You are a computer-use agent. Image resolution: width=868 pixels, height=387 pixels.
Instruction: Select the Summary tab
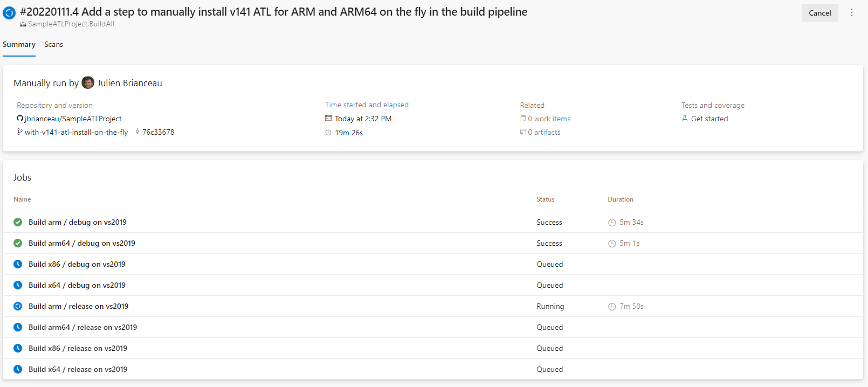(19, 44)
